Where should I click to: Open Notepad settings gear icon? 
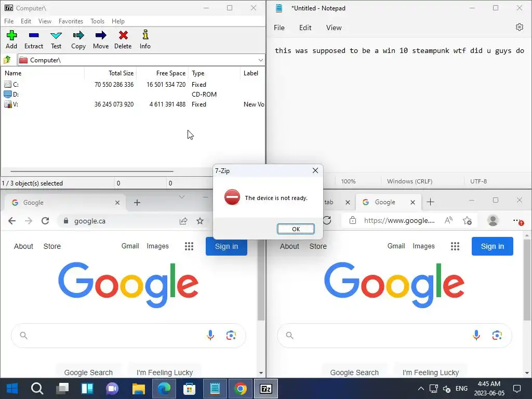tap(519, 27)
